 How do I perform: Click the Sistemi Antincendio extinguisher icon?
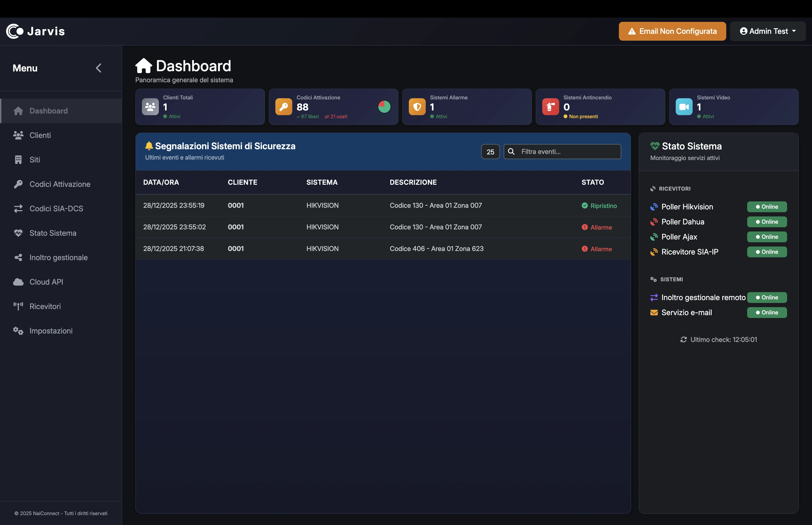pos(550,107)
